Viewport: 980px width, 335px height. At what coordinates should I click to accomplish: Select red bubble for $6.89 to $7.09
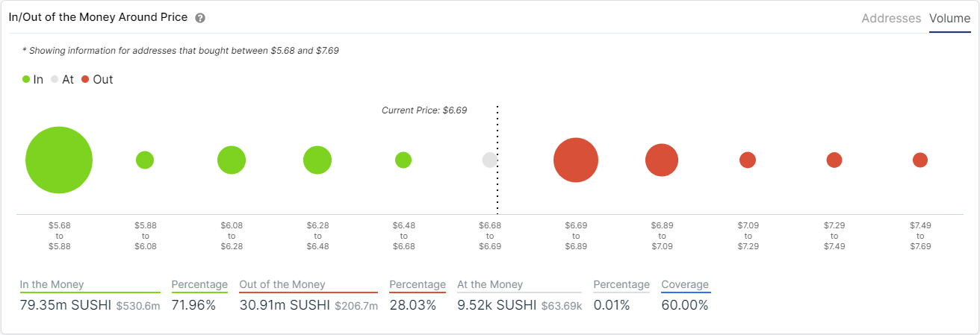[662, 160]
